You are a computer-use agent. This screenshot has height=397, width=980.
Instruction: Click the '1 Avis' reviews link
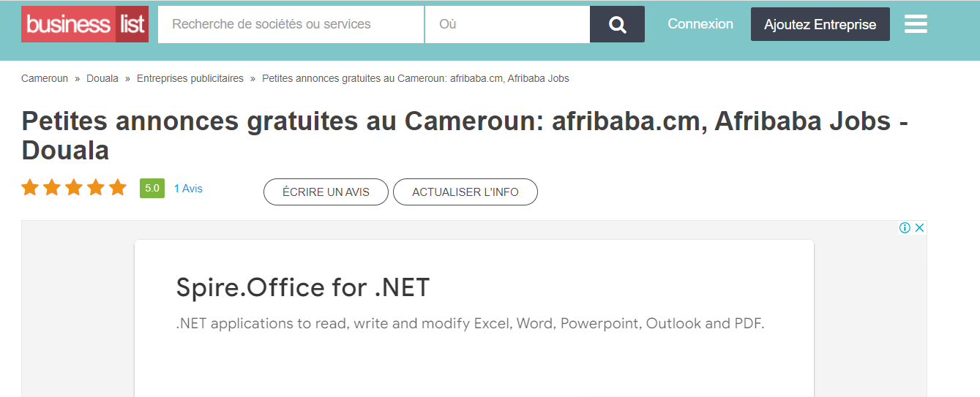coord(188,189)
